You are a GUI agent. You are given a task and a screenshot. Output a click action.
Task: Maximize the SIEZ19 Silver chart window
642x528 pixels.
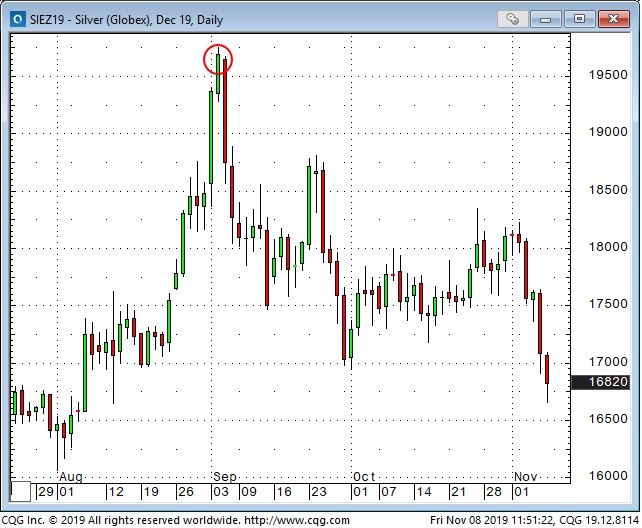579,19
